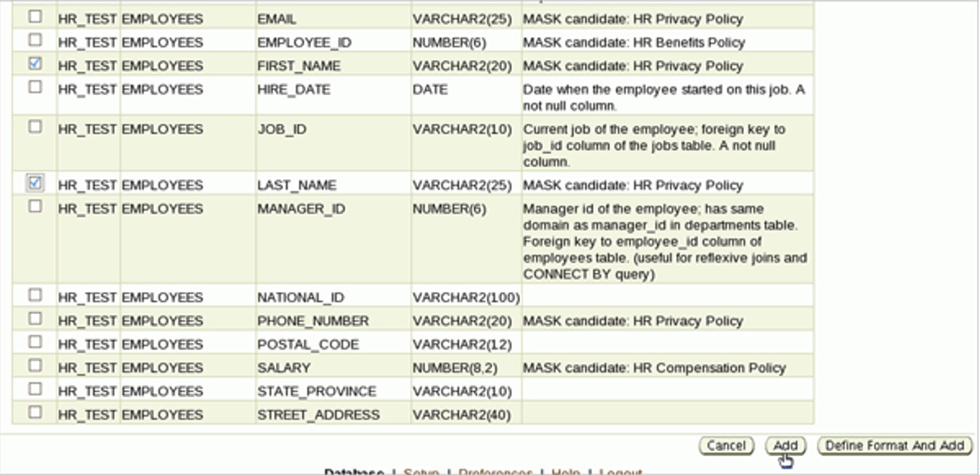Viewport: 980px width, 475px height.
Task: Click the Logout footer link
Action: (x=620, y=472)
